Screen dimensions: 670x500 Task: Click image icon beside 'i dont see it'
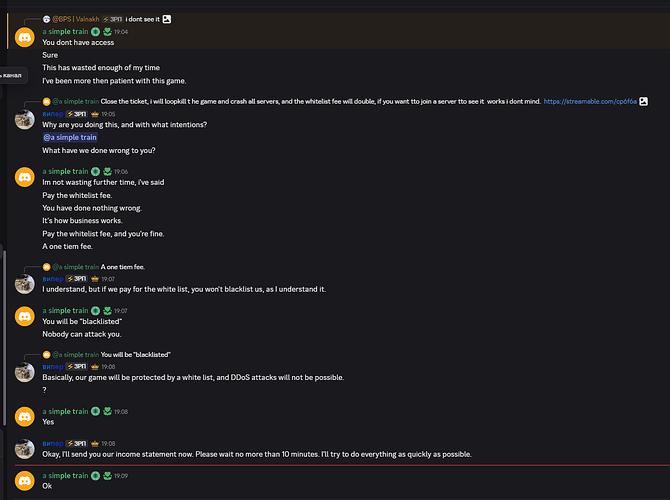pyautogui.click(x=167, y=19)
